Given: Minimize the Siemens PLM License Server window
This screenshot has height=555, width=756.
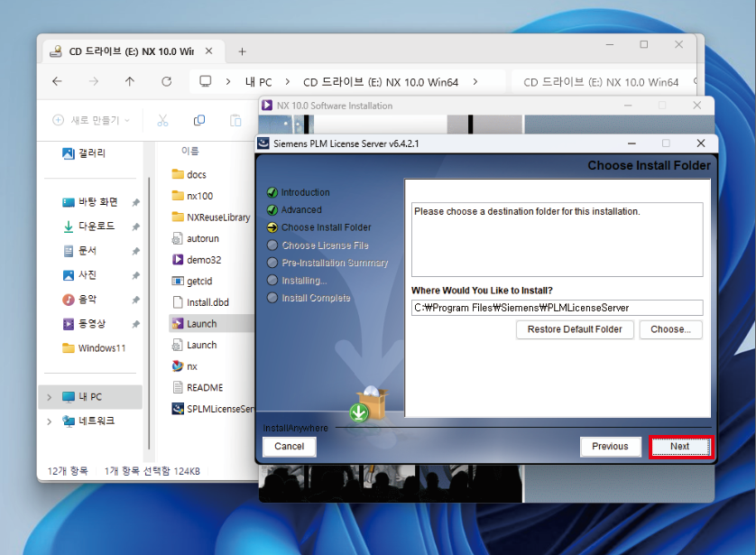Looking at the screenshot, I should click(x=632, y=143).
